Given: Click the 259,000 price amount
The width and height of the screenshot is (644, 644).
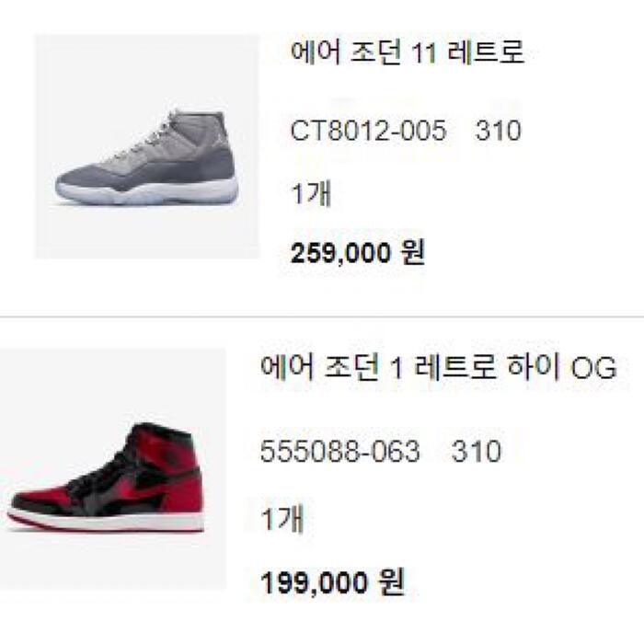Looking at the screenshot, I should pyautogui.click(x=340, y=253).
